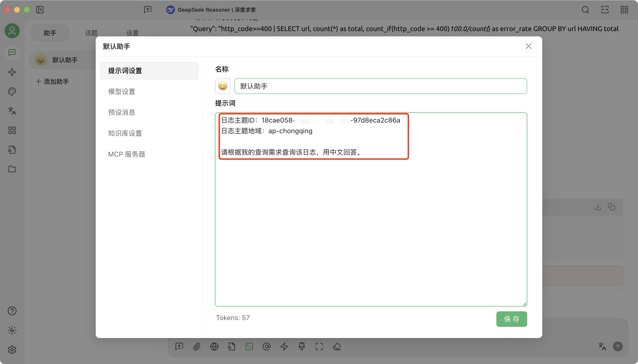Open the translate icon in sidebar

(x=12, y=111)
